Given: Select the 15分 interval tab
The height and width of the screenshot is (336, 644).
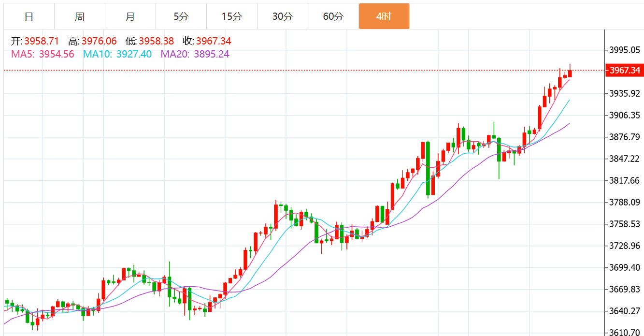Looking at the screenshot, I should coord(232,16).
